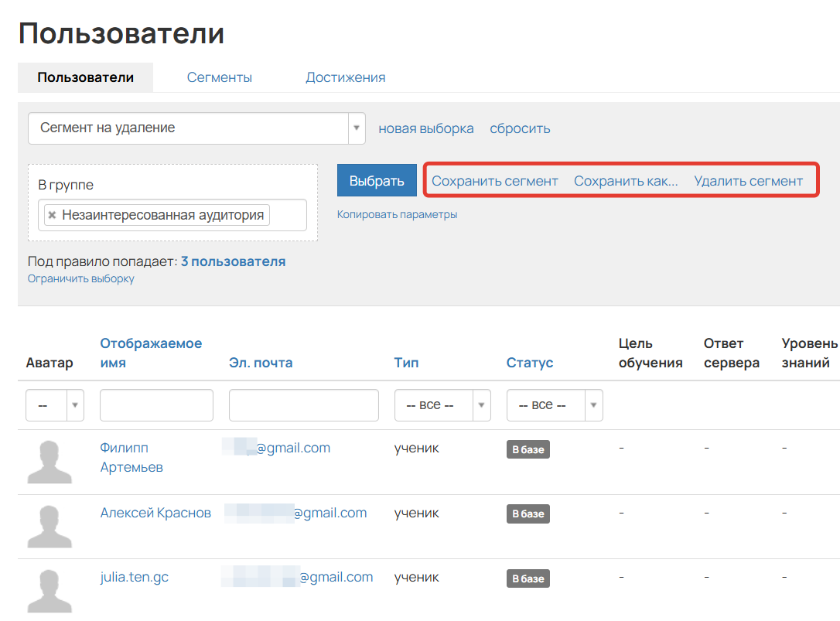Viewport: 840px width, 621px height.
Task: Reset filters with 'сбросить'
Action: (519, 128)
